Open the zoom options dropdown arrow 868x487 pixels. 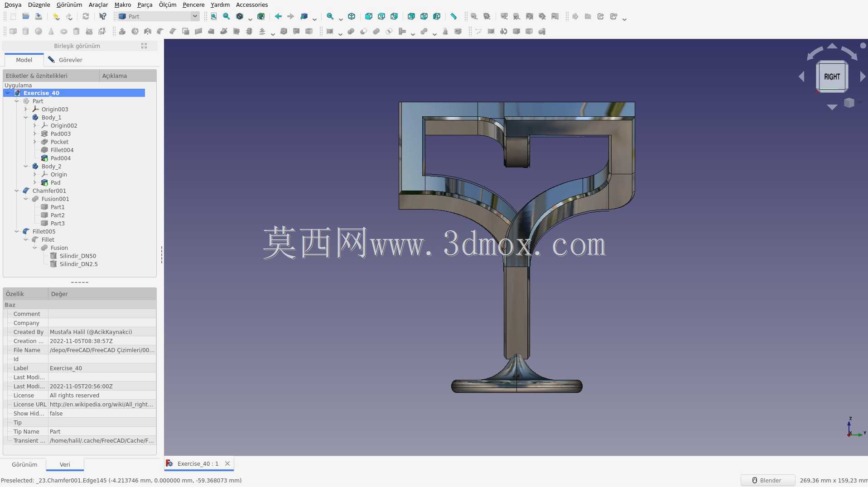coord(341,19)
